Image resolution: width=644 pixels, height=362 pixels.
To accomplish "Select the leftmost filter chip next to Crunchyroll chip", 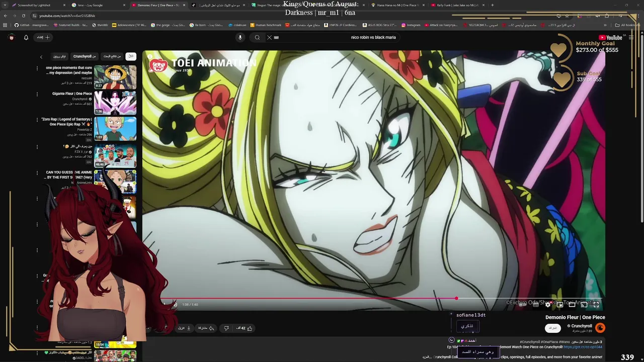I will click(59, 56).
